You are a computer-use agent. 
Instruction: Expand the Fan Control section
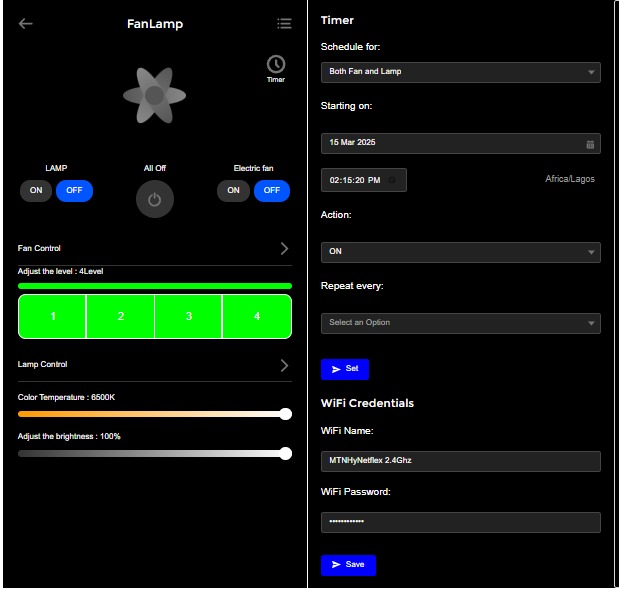283,248
